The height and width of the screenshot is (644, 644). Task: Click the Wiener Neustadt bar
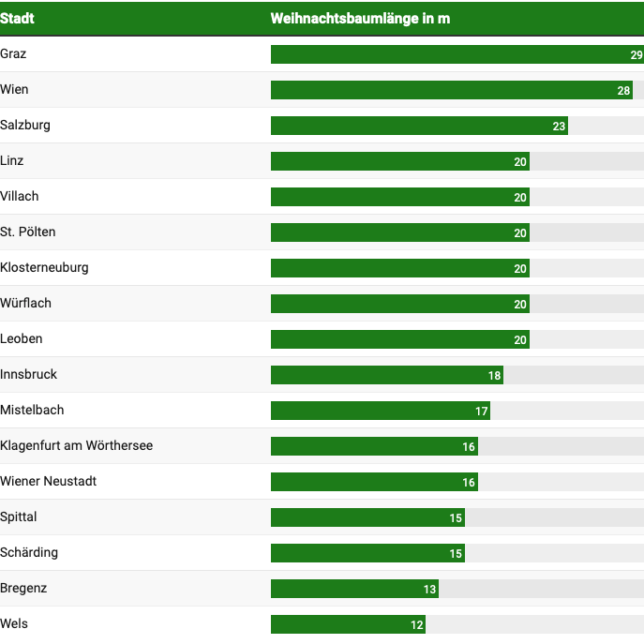point(374,482)
